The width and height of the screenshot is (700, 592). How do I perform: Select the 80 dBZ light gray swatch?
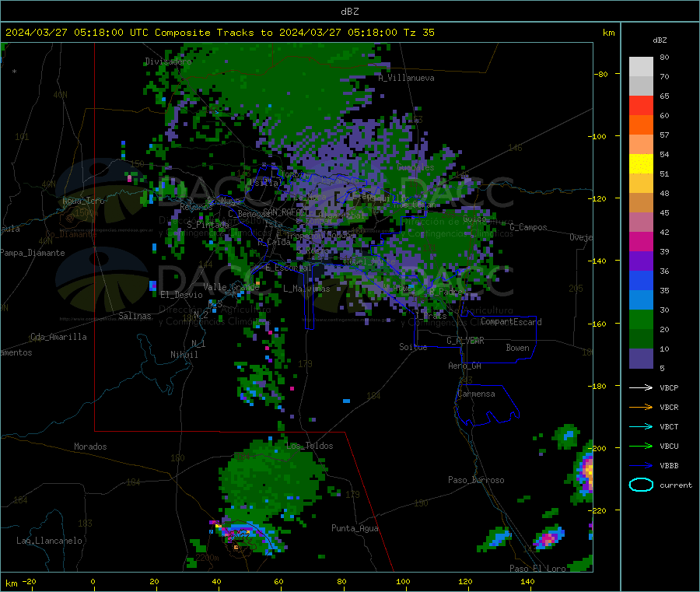[641, 67]
